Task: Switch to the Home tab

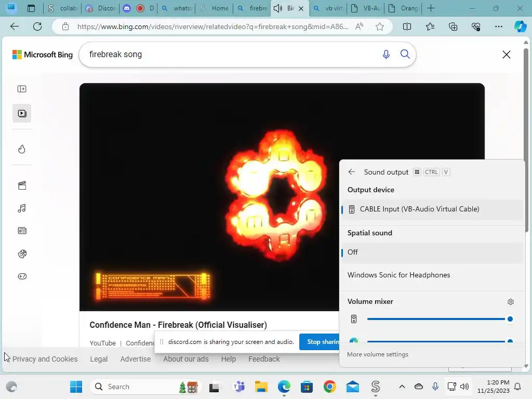Action: tap(215, 8)
